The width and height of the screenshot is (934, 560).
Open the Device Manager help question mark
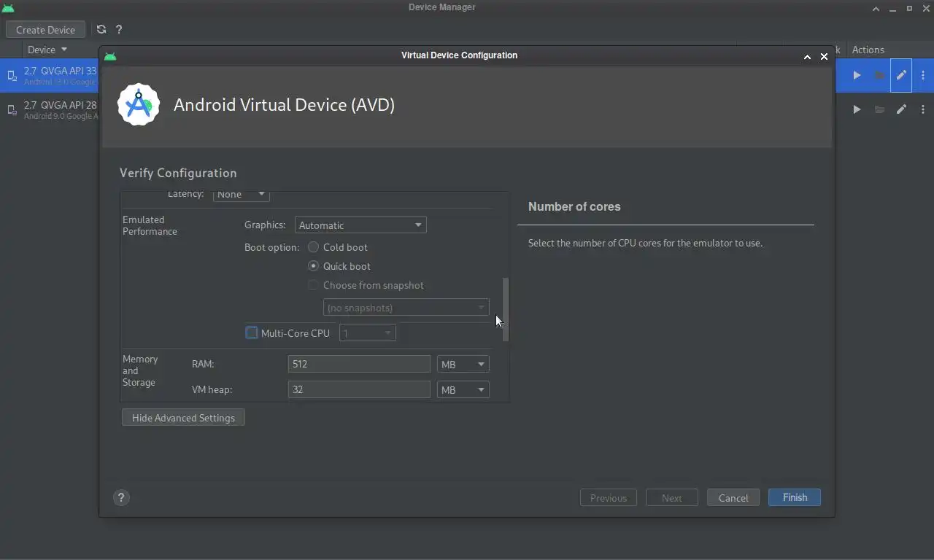pos(119,29)
